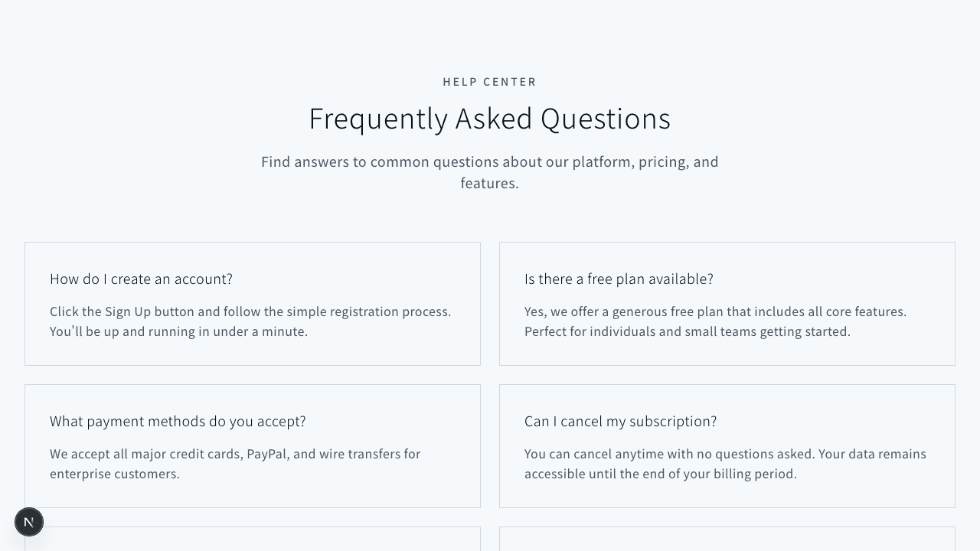Click the "Frequently Asked Questions" title

pyautogui.click(x=489, y=119)
